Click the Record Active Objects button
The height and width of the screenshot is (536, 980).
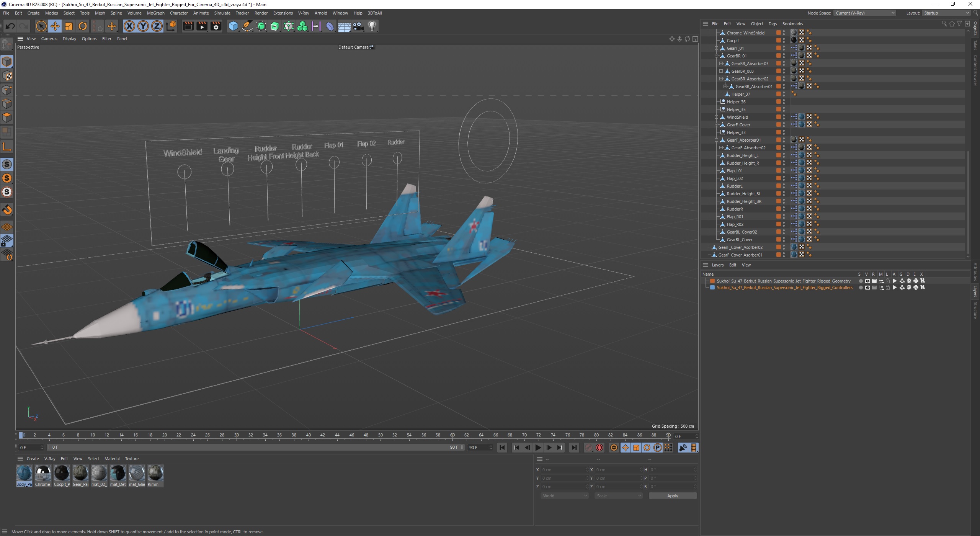point(589,447)
